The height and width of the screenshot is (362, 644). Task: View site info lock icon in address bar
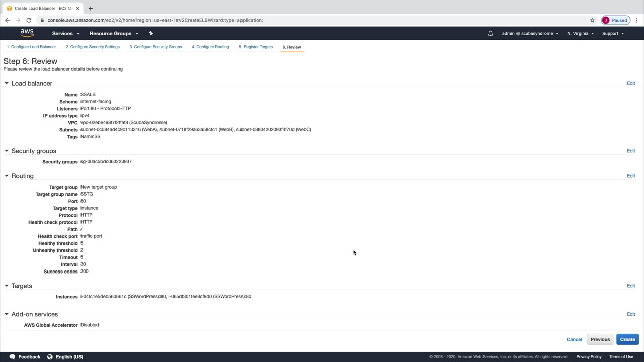42,20
